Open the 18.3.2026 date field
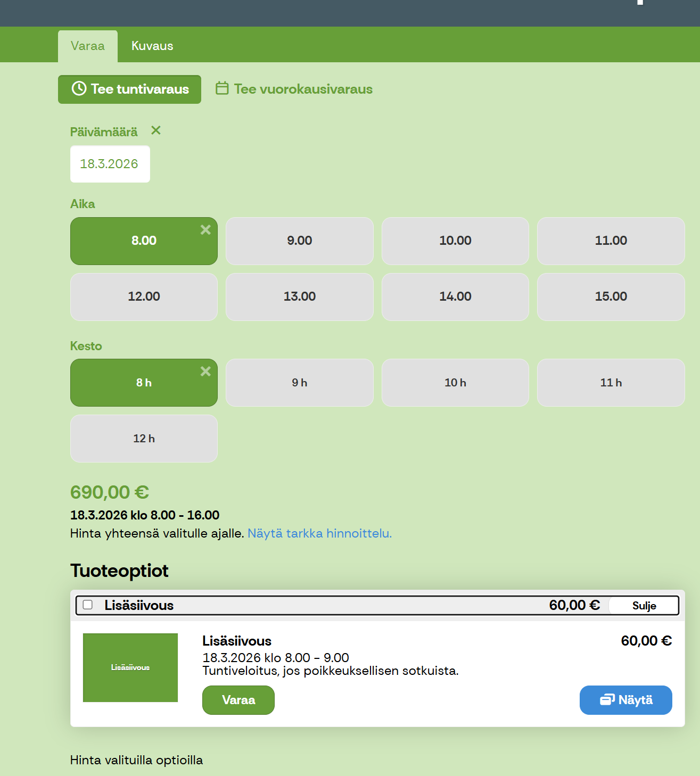This screenshot has height=776, width=700. (110, 164)
